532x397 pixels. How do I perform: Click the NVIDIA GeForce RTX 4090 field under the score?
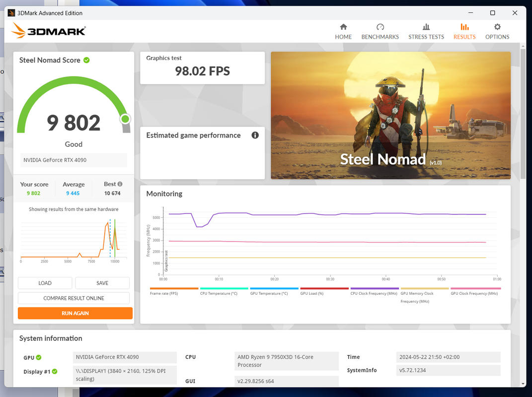74,160
